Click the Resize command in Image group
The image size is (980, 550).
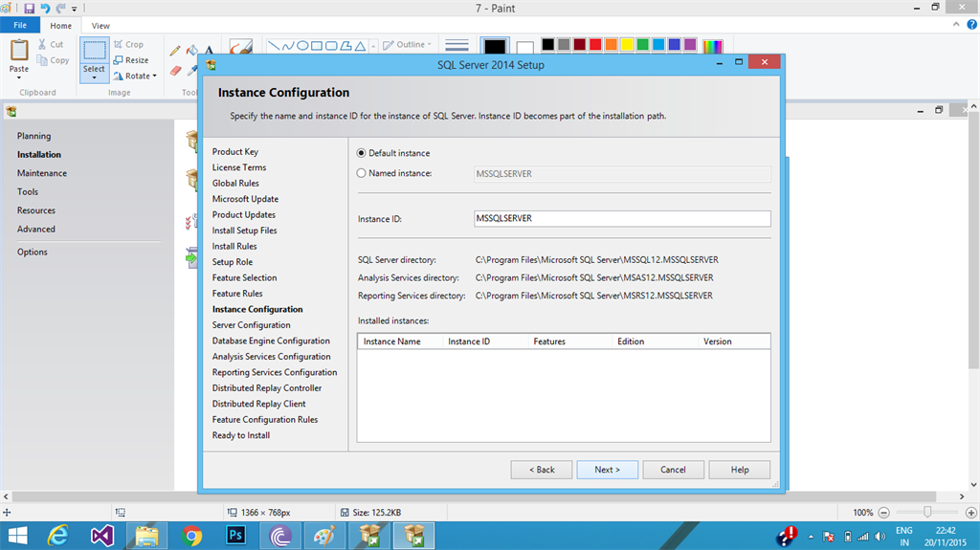pos(131,60)
